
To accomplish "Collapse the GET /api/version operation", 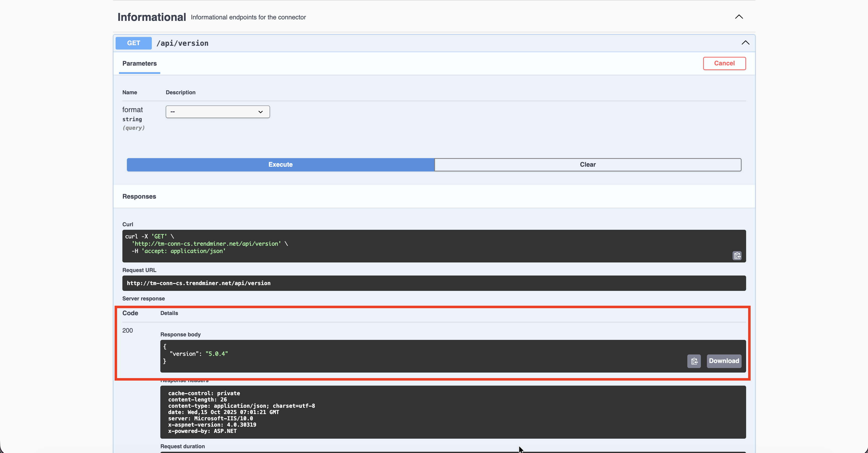I will pyautogui.click(x=745, y=43).
